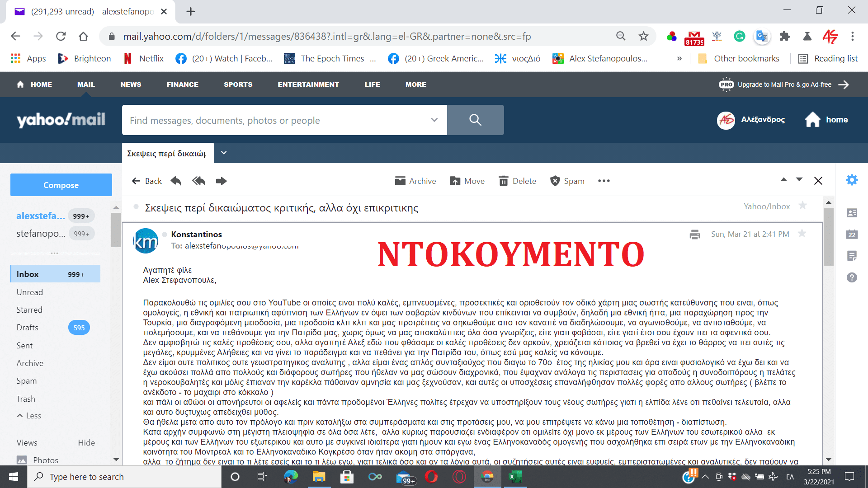Bookmark this page with star icon
This screenshot has height=488, width=868.
tap(643, 36)
